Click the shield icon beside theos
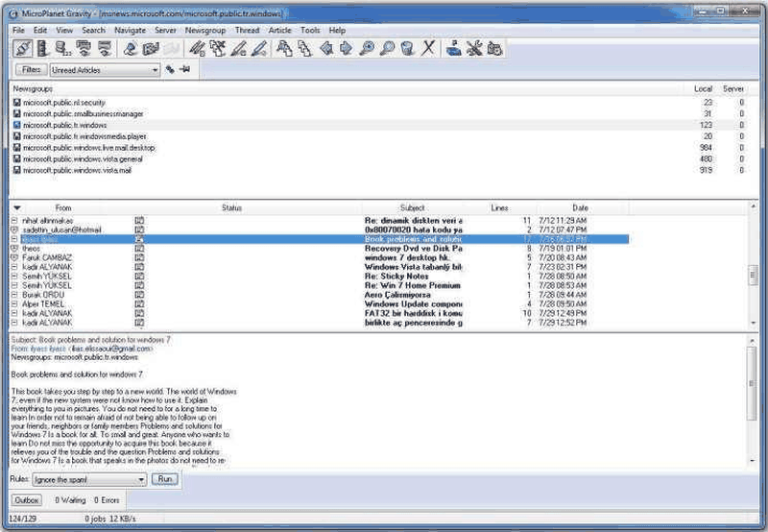 tap(14, 249)
